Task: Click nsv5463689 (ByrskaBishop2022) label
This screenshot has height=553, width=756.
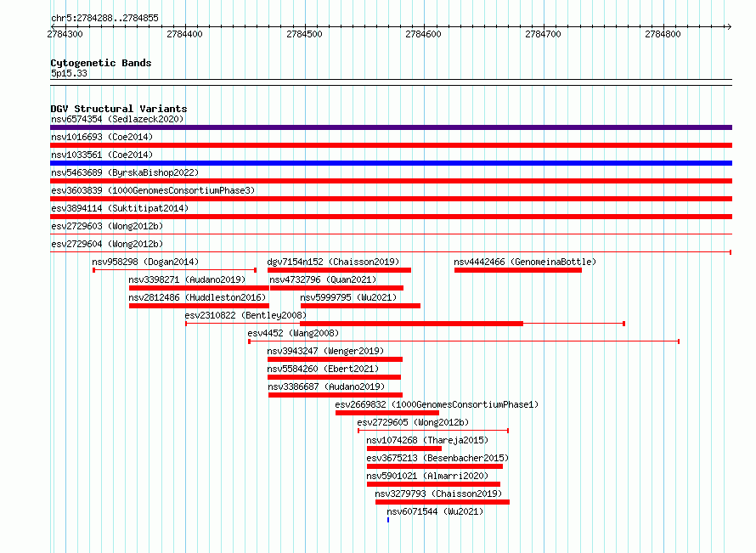Action: point(125,172)
